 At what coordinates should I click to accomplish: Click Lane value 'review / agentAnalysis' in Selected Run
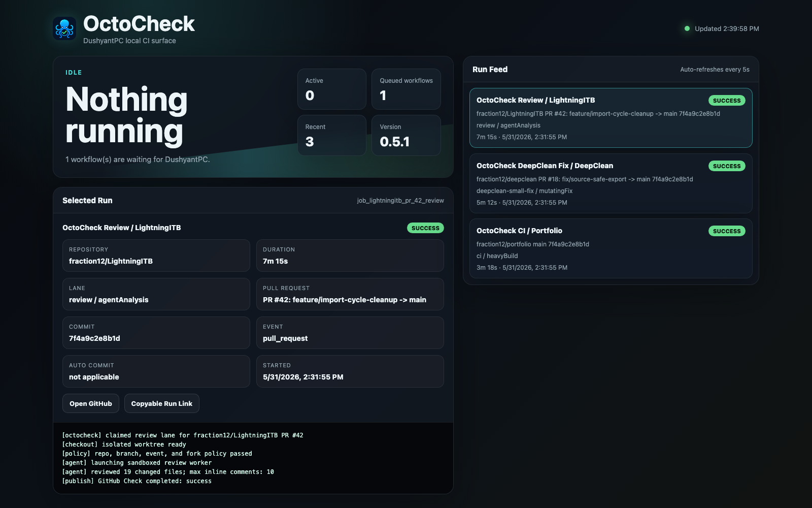109,300
